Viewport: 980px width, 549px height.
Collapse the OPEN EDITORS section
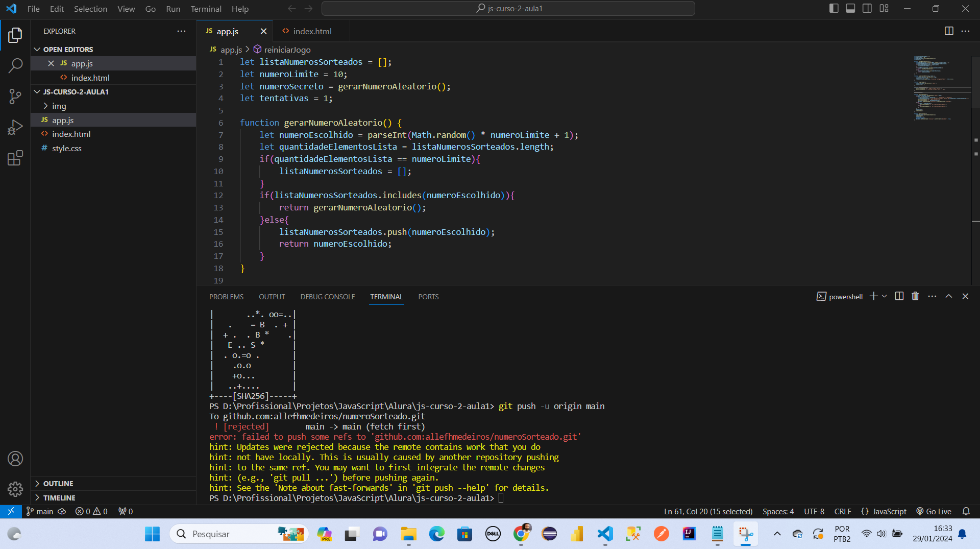click(x=113, y=50)
